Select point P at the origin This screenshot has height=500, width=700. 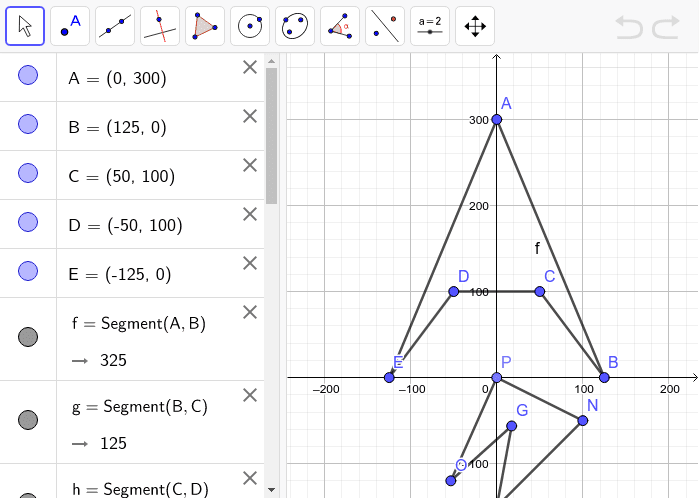pyautogui.click(x=496, y=378)
